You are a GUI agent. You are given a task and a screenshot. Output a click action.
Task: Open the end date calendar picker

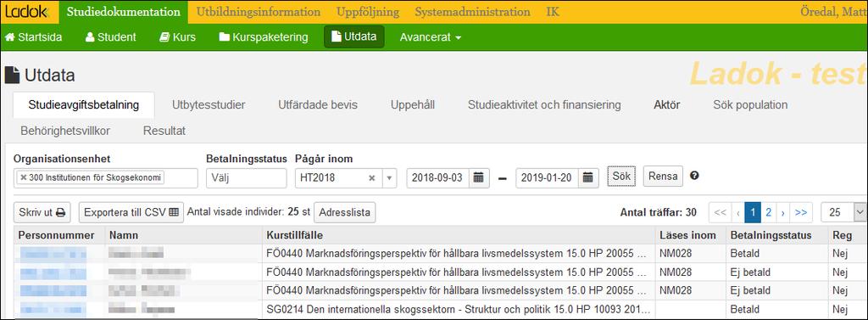tap(588, 178)
